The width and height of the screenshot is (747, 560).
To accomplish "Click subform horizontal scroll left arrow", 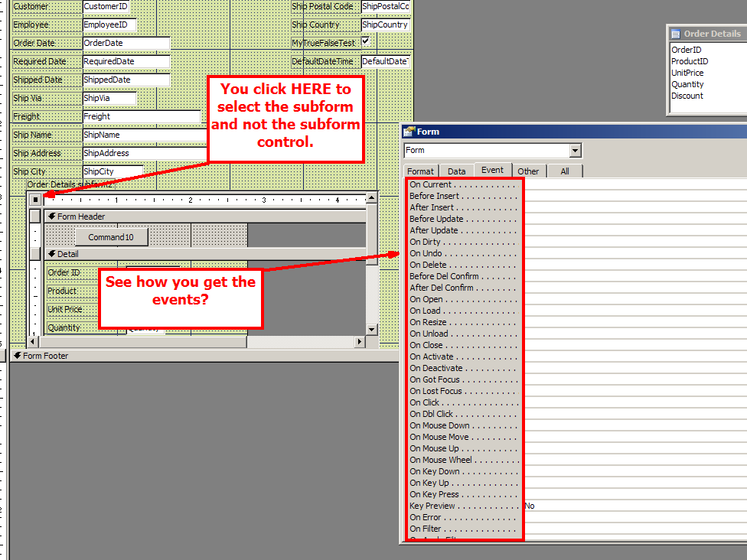I will click(x=33, y=341).
